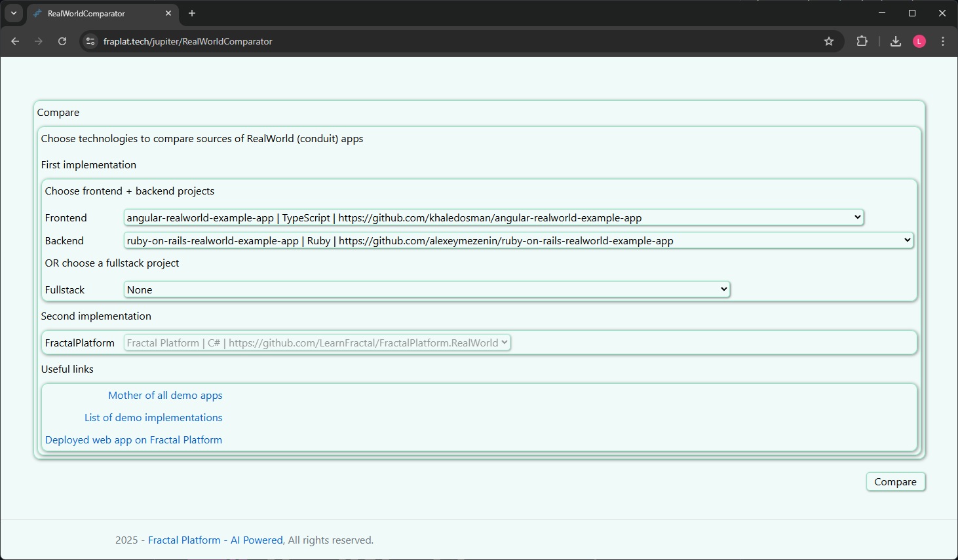This screenshot has width=958, height=560.
Task: Open the Chrome three-dot menu
Action: pyautogui.click(x=942, y=41)
